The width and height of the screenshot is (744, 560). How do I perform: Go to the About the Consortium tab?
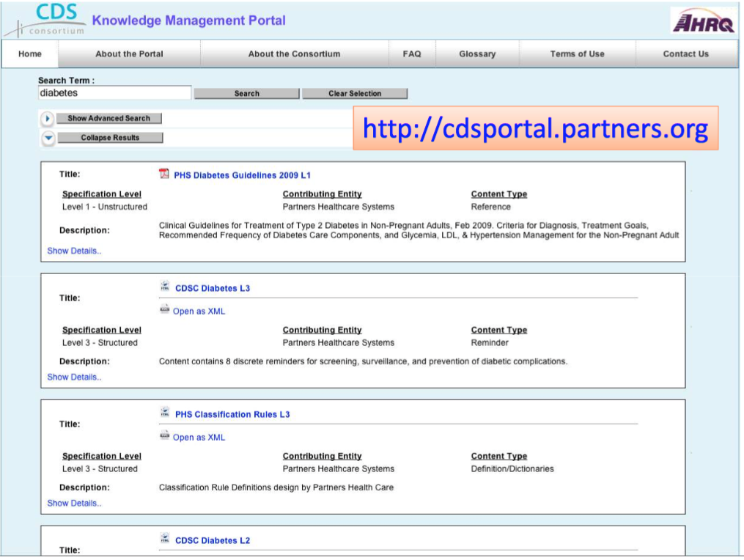pos(294,54)
